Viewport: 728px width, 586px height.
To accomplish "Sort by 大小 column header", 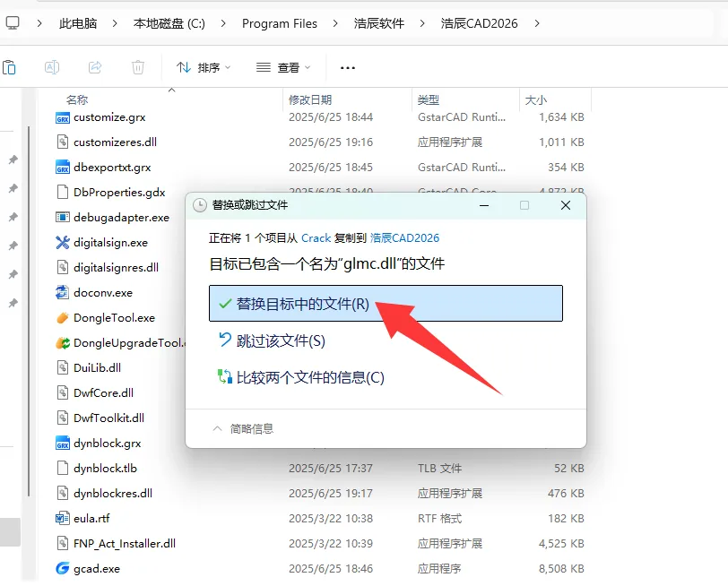I will 536,99.
